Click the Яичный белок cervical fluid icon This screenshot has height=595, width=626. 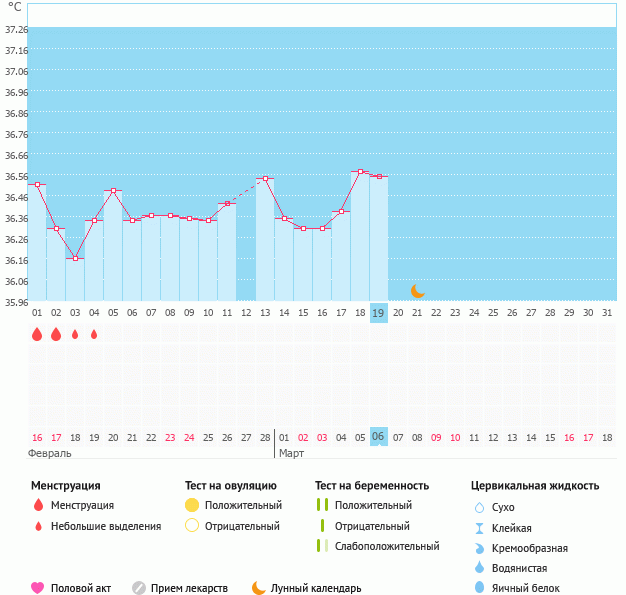coord(479,588)
